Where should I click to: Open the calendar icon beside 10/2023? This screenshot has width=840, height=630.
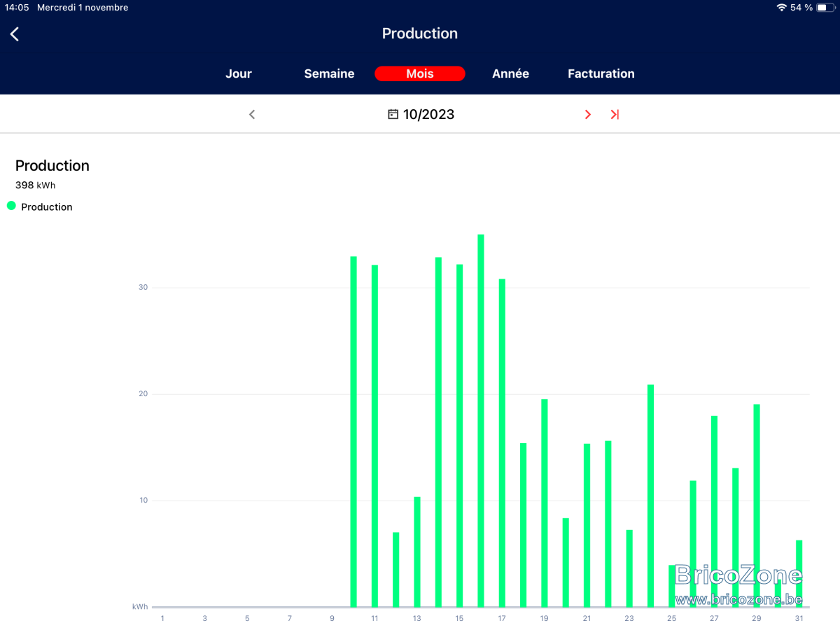pos(393,114)
